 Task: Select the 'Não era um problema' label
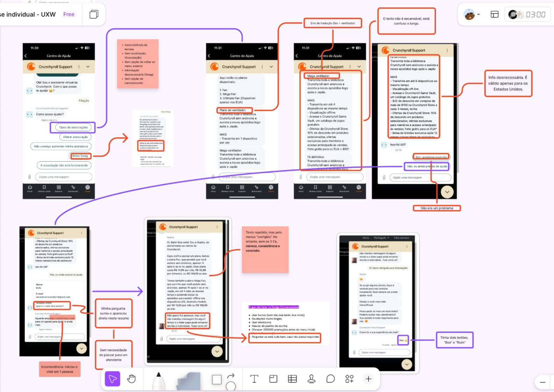(x=436, y=208)
